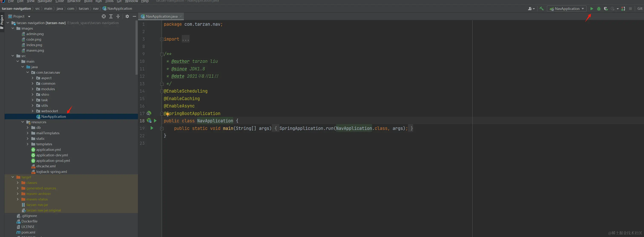Click the Spring gutter icon on line 17
This screenshot has width=644, height=237.
tap(149, 113)
